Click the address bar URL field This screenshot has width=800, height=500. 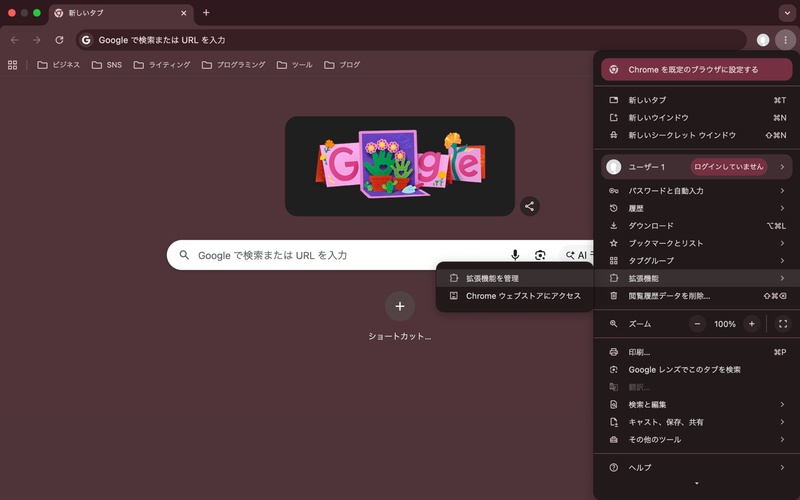[x=411, y=40]
